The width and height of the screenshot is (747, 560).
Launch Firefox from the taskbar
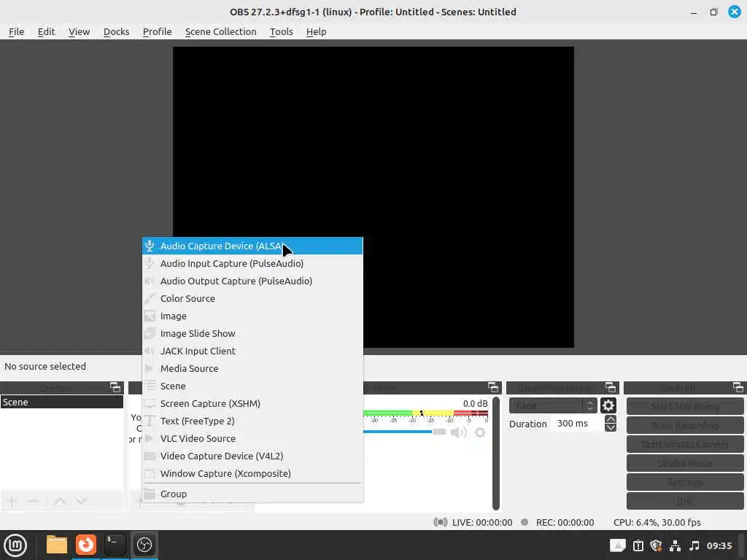click(86, 545)
